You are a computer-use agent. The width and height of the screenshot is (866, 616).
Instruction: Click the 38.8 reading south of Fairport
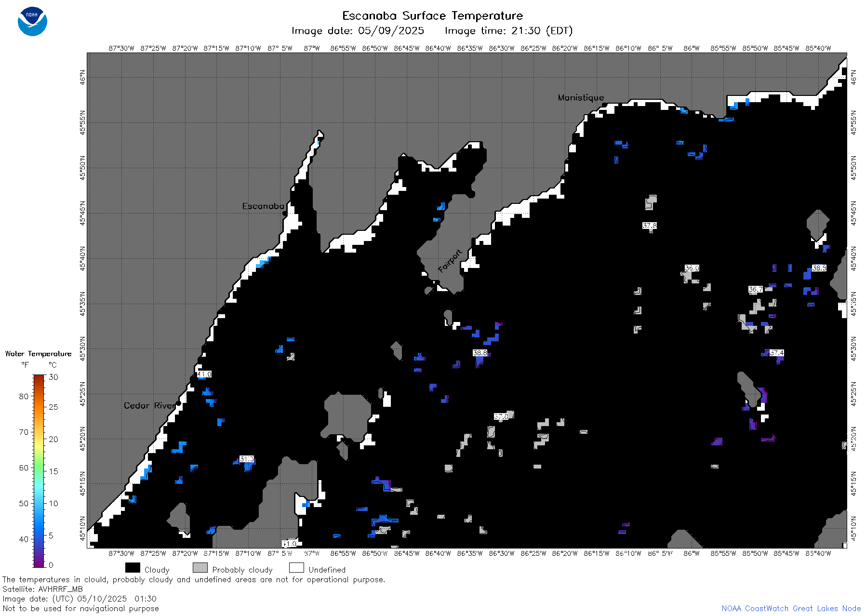[480, 353]
